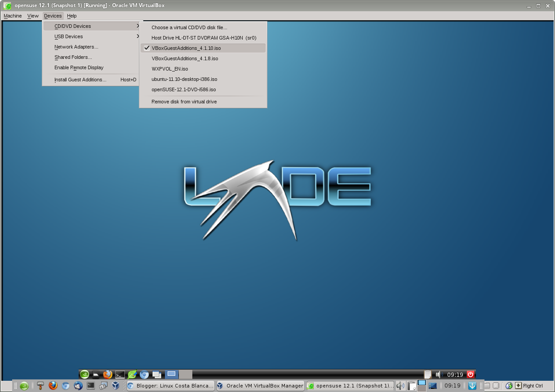Image resolution: width=555 pixels, height=392 pixels.
Task: Open the host panel terminal launcher
Action: pyautogui.click(x=91, y=386)
